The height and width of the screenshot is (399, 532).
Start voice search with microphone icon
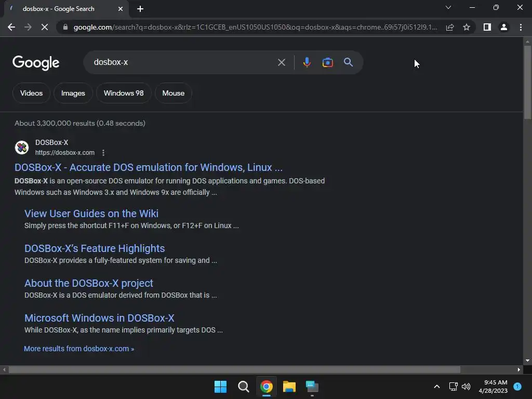[307, 62]
